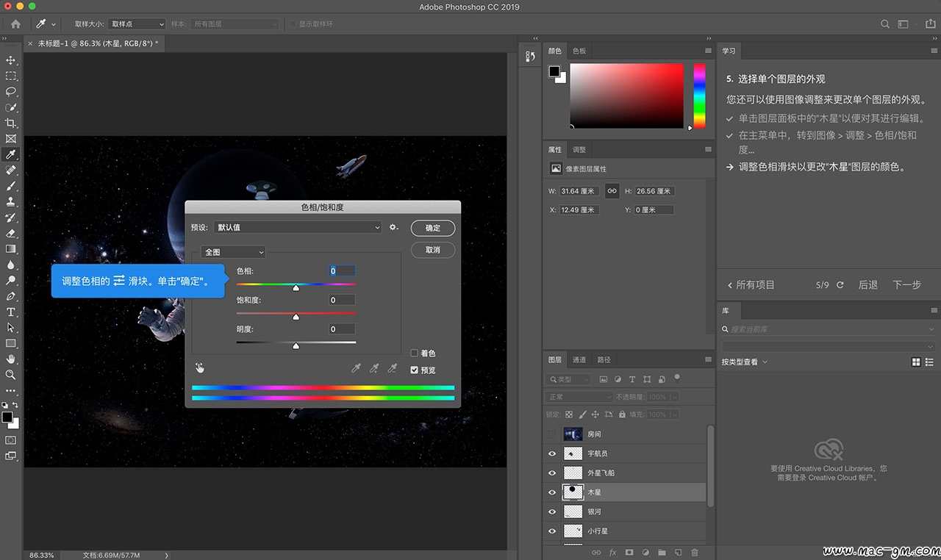
Task: Open the 所有图层 sample dropdown
Action: click(x=235, y=24)
